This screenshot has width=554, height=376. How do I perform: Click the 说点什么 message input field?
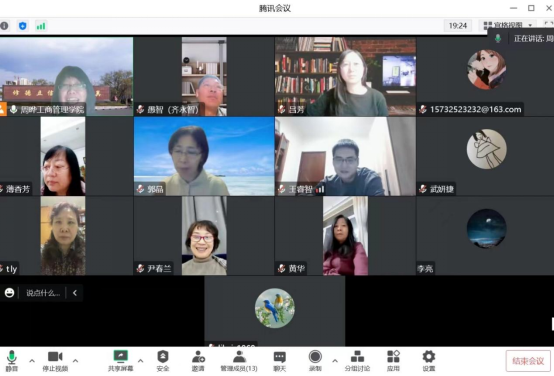pyautogui.click(x=43, y=293)
